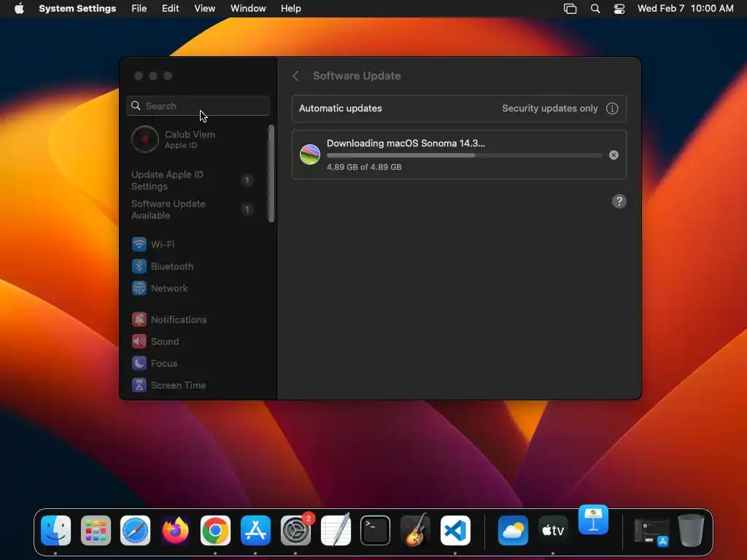
Task: Open the Apple menu
Action: pos(19,9)
